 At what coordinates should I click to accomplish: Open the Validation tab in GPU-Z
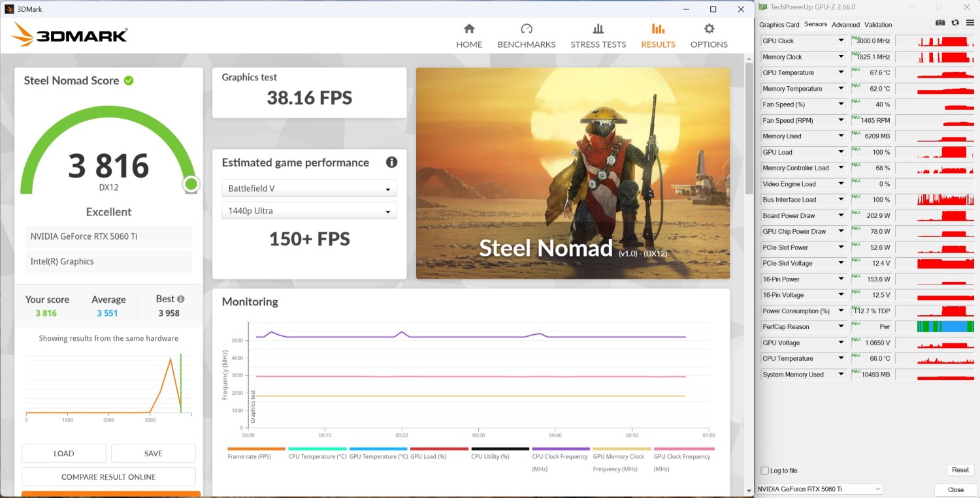878,25
